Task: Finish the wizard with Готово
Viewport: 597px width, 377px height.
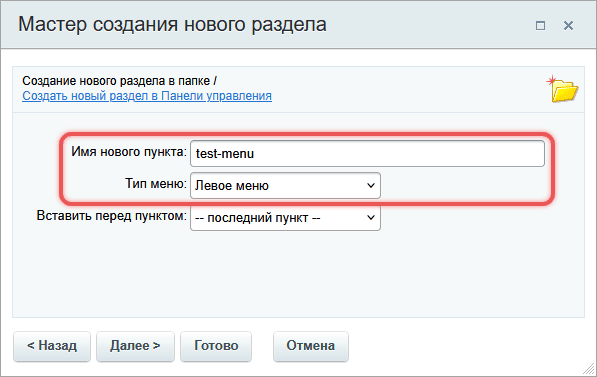Action: point(216,346)
